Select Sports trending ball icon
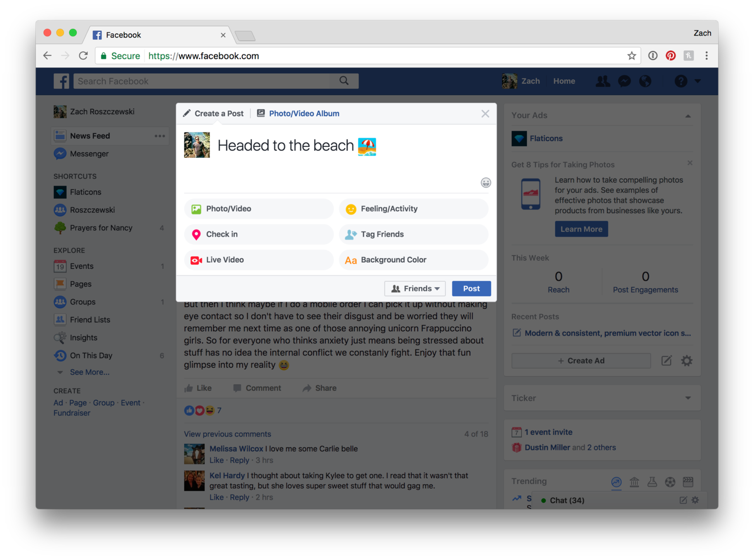754x560 pixels. 670,482
